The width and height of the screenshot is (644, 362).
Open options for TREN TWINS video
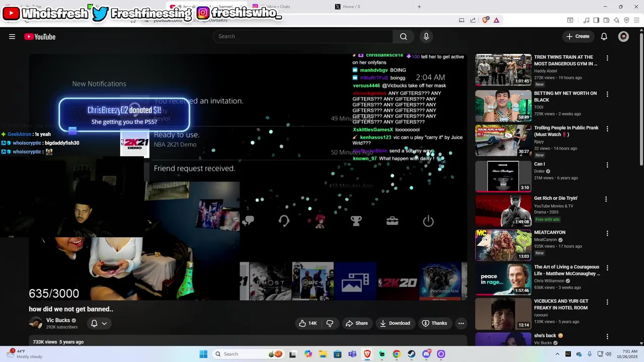(x=607, y=58)
